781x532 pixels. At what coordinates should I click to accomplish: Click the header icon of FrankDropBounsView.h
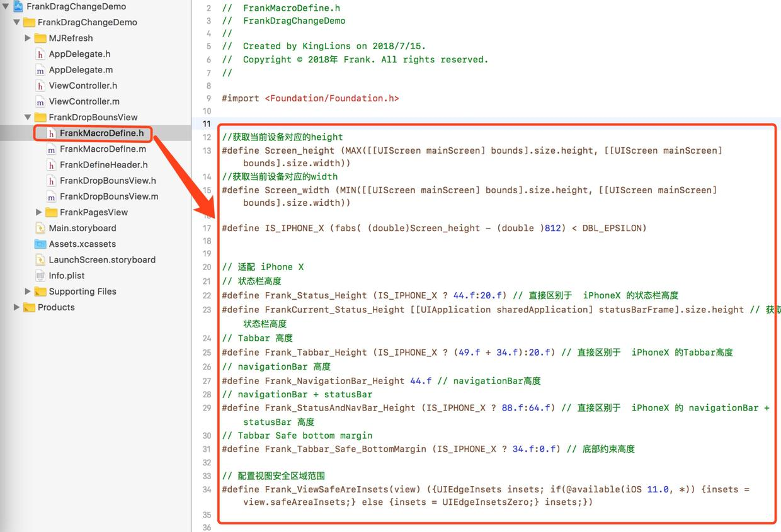click(x=52, y=181)
